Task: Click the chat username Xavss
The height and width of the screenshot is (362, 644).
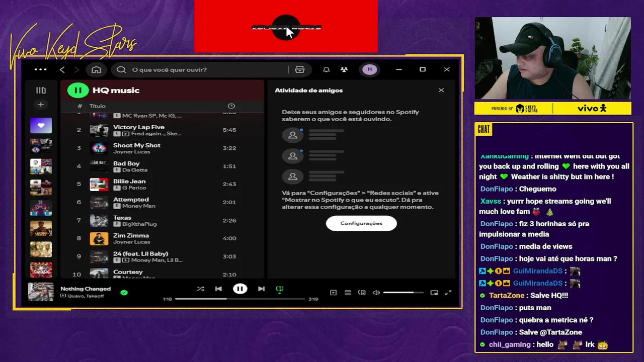Action: 491,201
